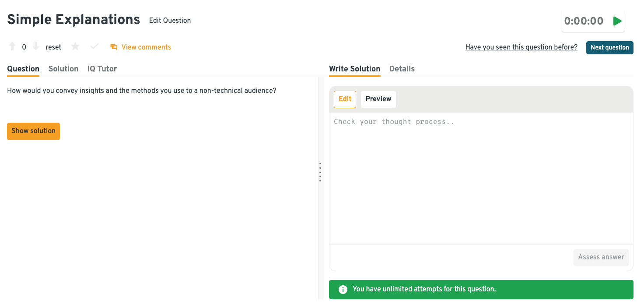Mark question completed with checkmark icon
This screenshot has height=308, width=644.
(x=94, y=46)
